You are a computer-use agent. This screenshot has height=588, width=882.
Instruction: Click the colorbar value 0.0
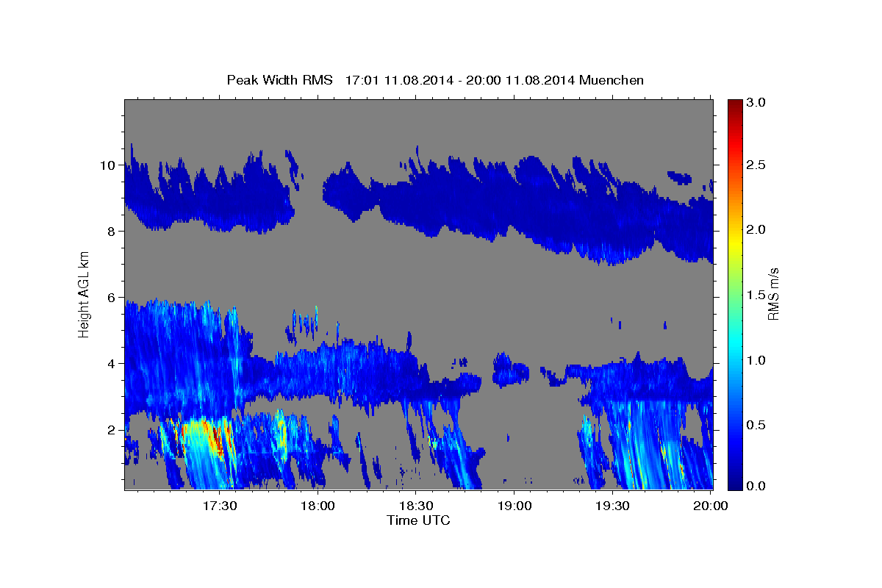coord(757,487)
